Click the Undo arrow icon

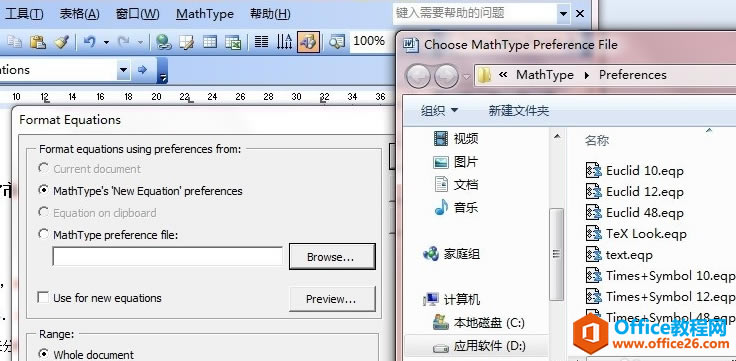89,42
